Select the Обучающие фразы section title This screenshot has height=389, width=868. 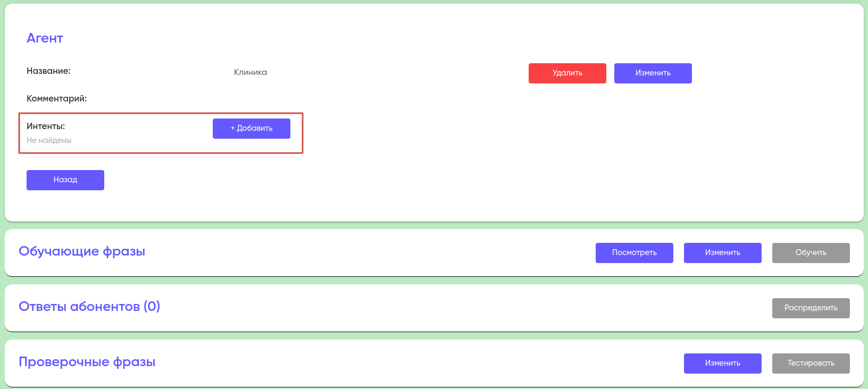coord(82,251)
